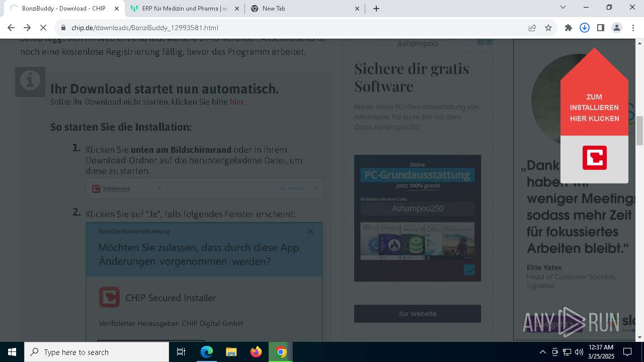644x362 pixels.
Task: Open the clock showing 12:37 AM
Action: [601, 352]
